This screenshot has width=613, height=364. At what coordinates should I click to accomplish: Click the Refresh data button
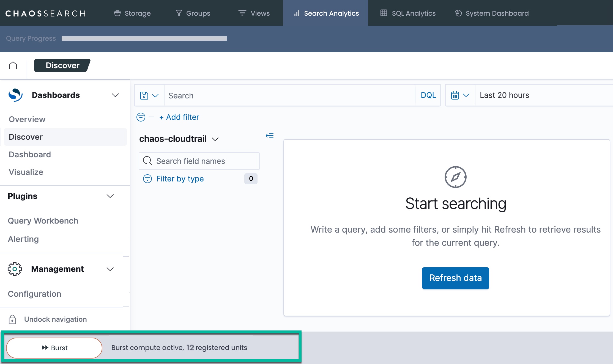point(455,278)
